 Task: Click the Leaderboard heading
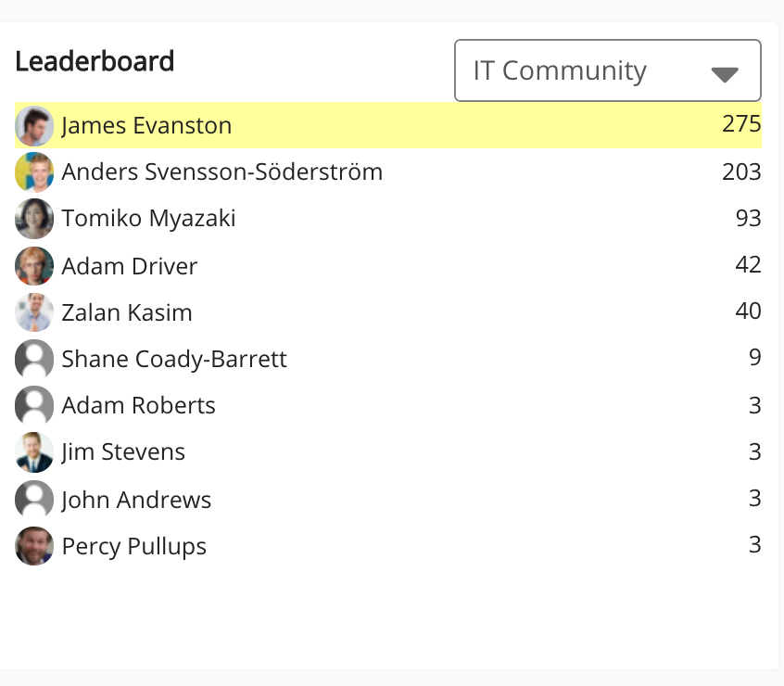tap(95, 62)
